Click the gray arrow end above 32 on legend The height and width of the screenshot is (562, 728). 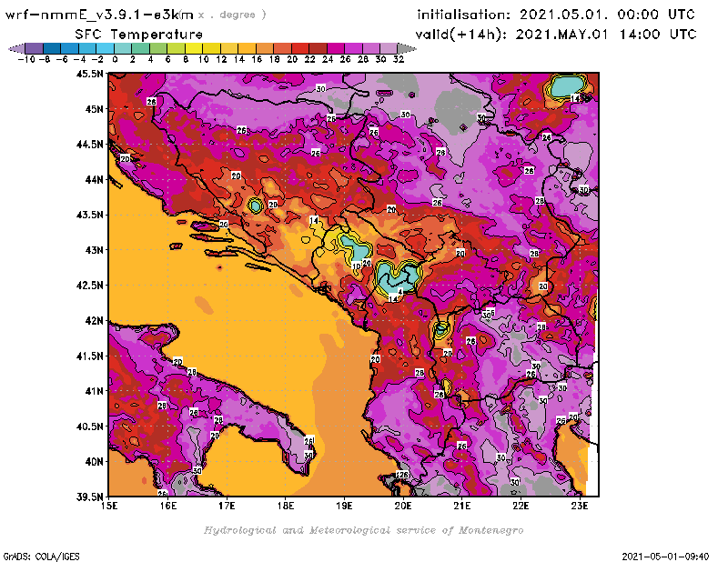pos(407,48)
